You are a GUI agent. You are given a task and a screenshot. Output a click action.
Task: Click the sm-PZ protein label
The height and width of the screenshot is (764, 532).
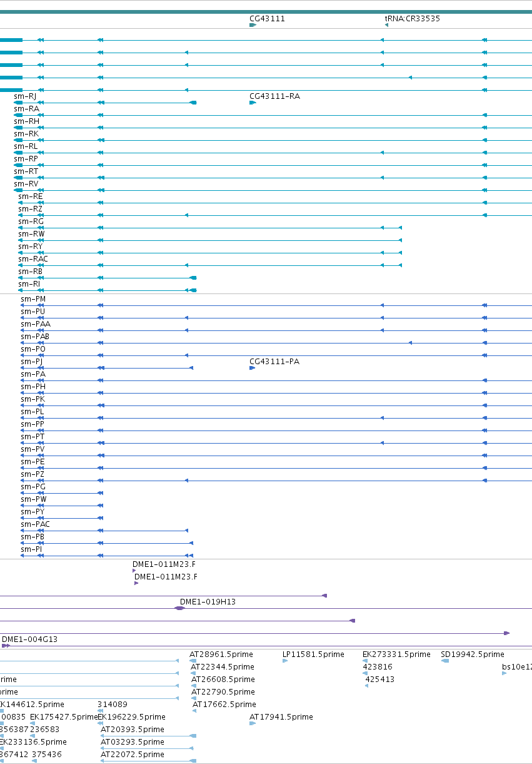click(x=33, y=474)
